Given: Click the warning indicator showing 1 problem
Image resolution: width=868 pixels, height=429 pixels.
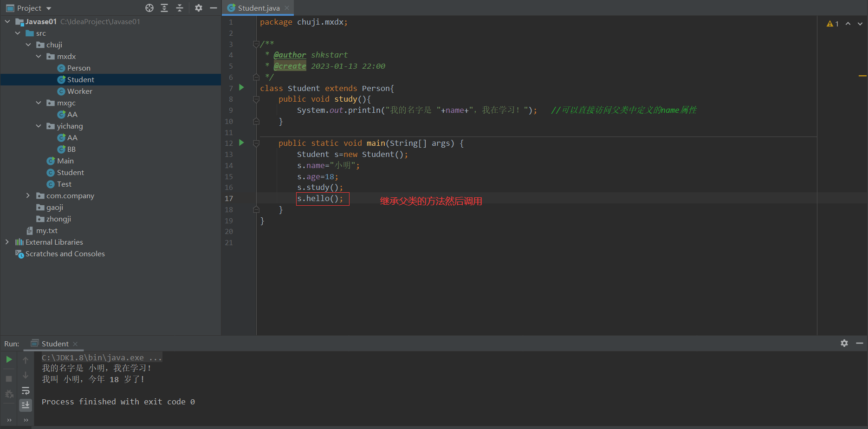Looking at the screenshot, I should point(833,24).
